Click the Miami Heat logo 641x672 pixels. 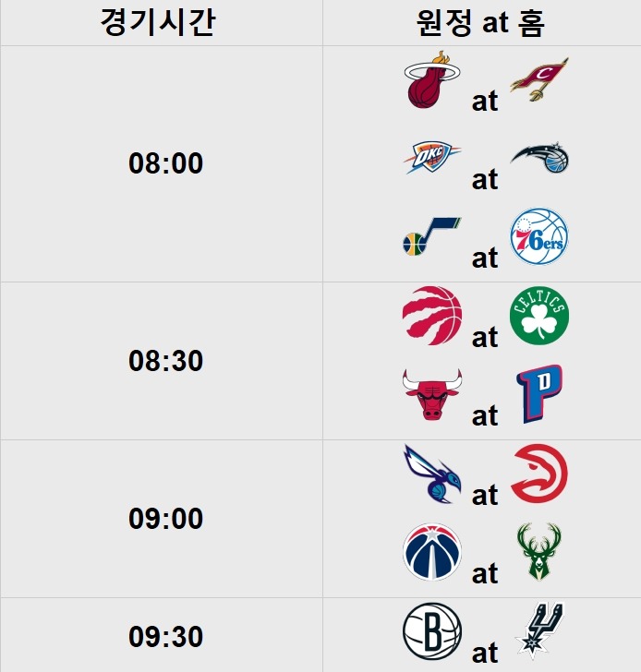(431, 80)
